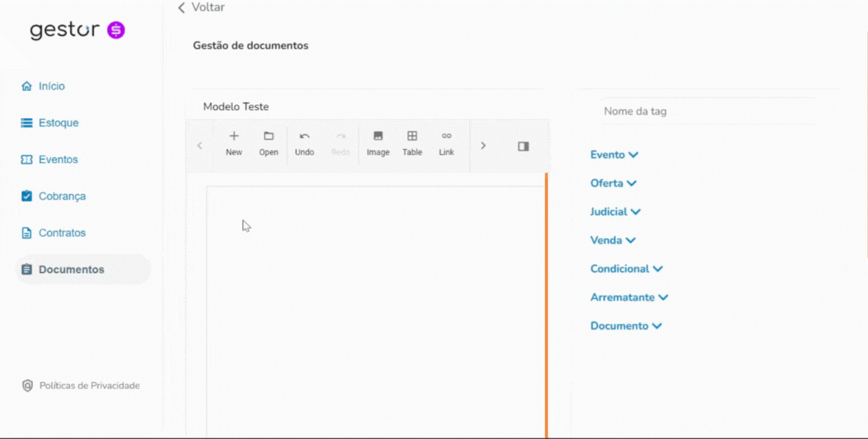Undo the last editor action
Viewport: 868px width, 439px height.
305,143
